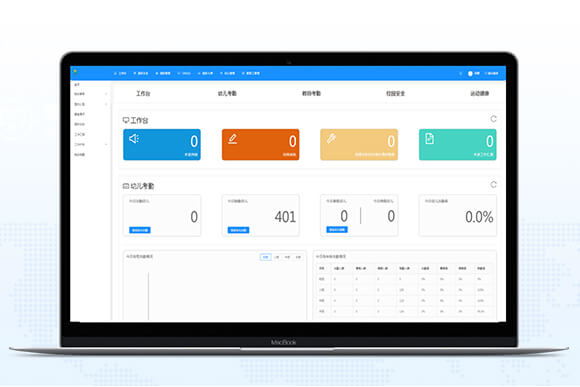Click the blue button in the first attendance card
The image size is (580, 387).
point(140,230)
